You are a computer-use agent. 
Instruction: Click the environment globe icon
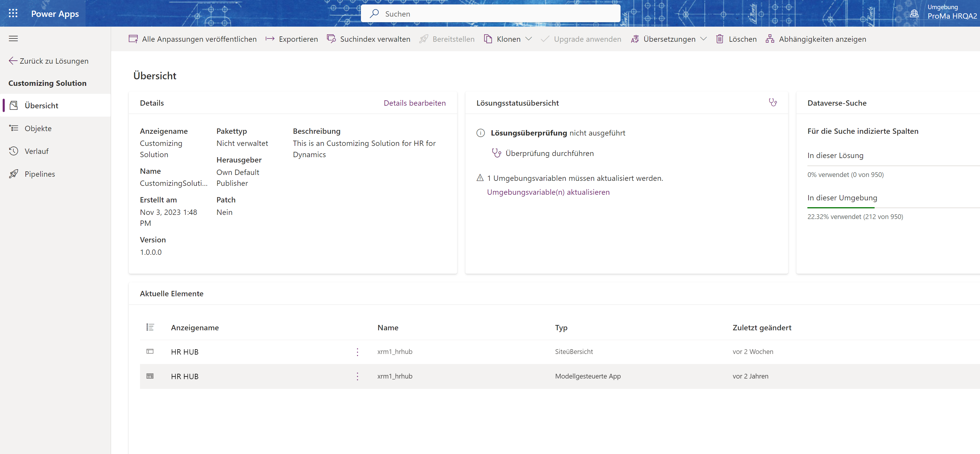click(914, 13)
